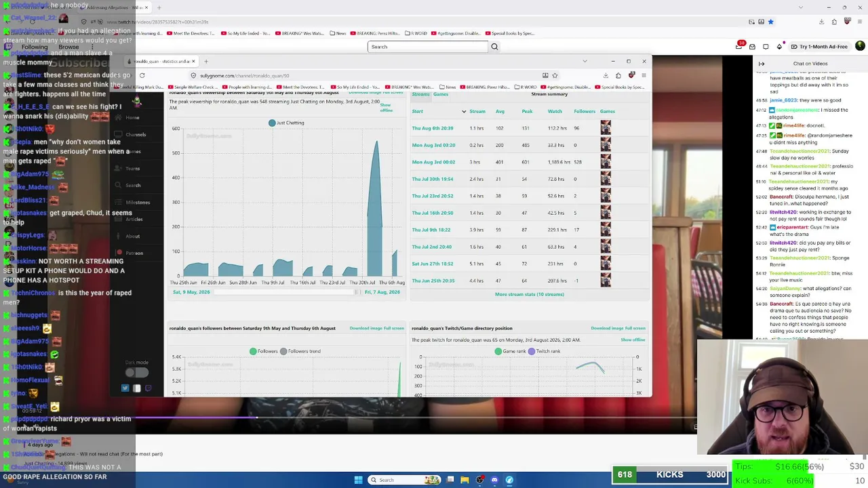Open Search in the SullyGnome sidebar
Image resolution: width=868 pixels, height=488 pixels.
133,186
